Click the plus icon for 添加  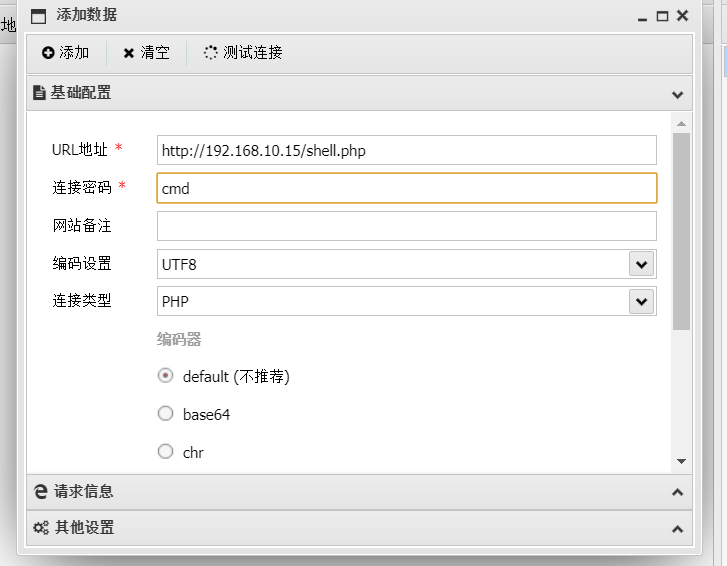tap(48, 53)
